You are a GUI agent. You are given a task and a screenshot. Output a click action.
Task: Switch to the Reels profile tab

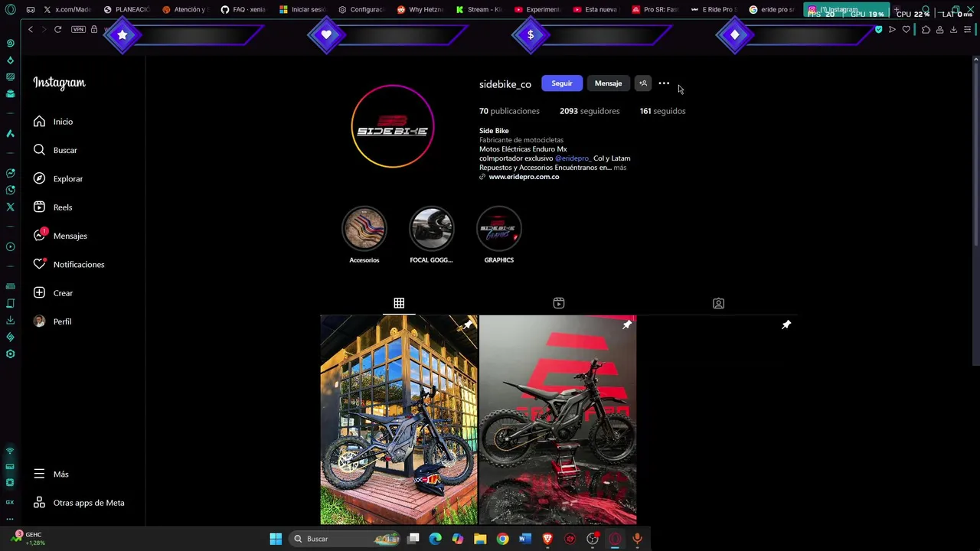[x=559, y=303]
